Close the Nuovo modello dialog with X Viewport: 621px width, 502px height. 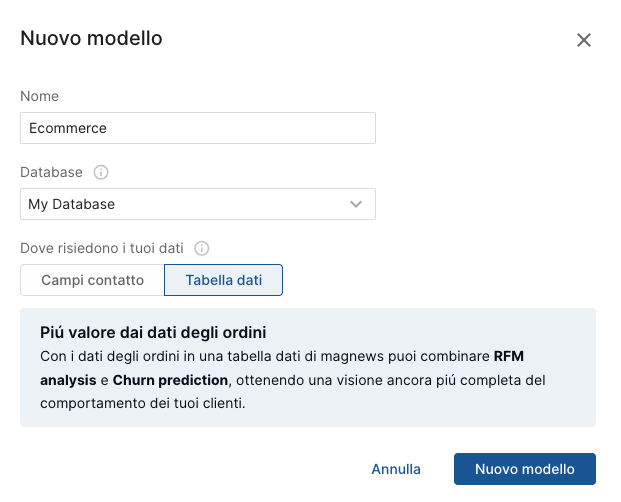coord(584,40)
